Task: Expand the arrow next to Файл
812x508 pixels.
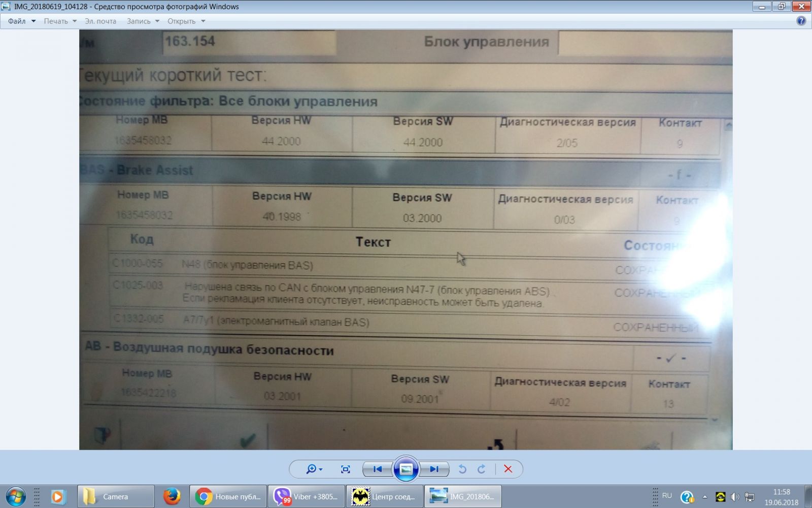Action: point(33,21)
